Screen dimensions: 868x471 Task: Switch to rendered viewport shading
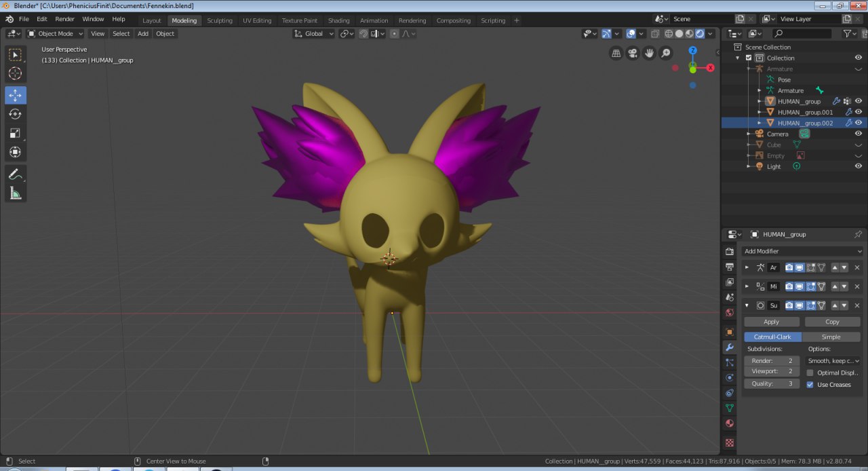(700, 33)
